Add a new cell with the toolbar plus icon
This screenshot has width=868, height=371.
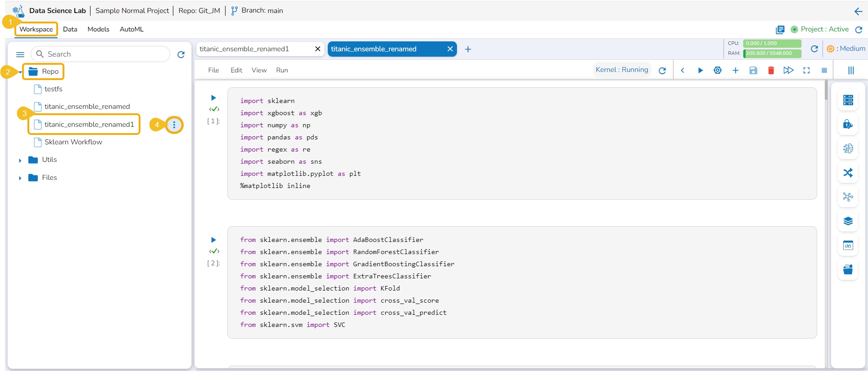click(735, 71)
